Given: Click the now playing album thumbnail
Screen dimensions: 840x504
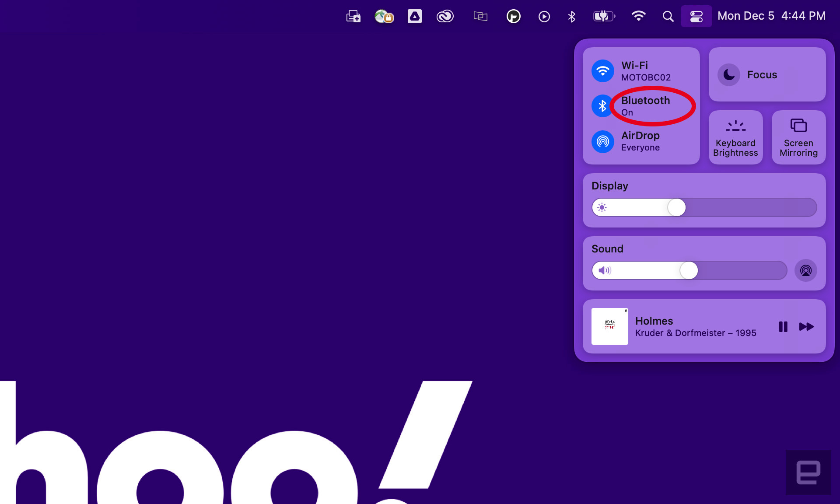Looking at the screenshot, I should click(610, 326).
